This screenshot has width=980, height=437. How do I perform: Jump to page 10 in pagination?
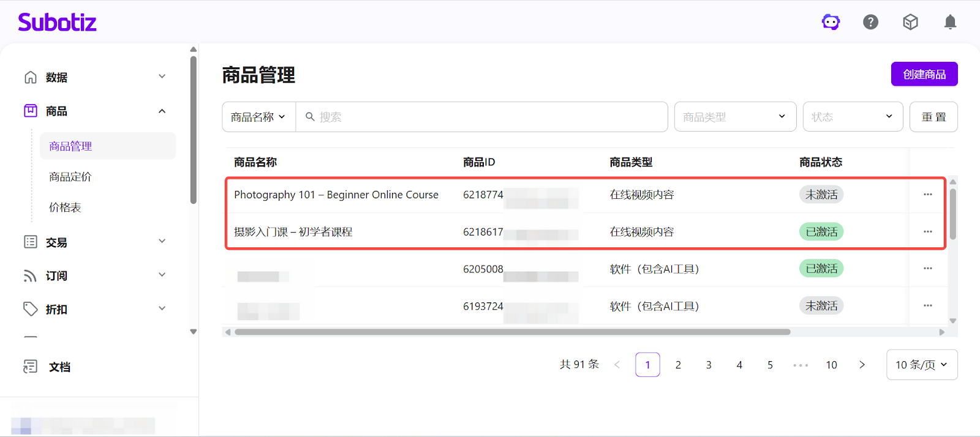(831, 365)
